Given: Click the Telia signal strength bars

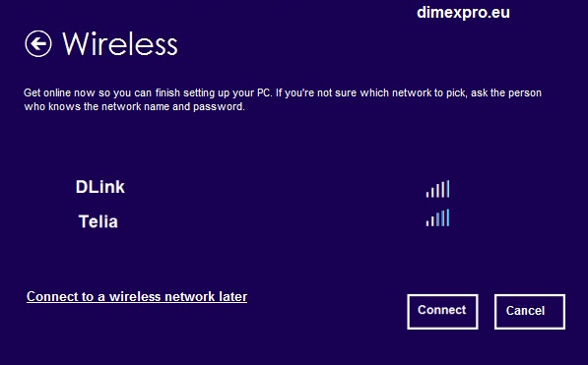Looking at the screenshot, I should click(437, 218).
